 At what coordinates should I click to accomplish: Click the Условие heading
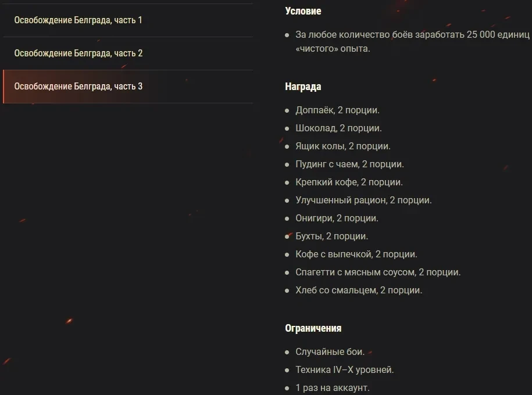coord(303,11)
